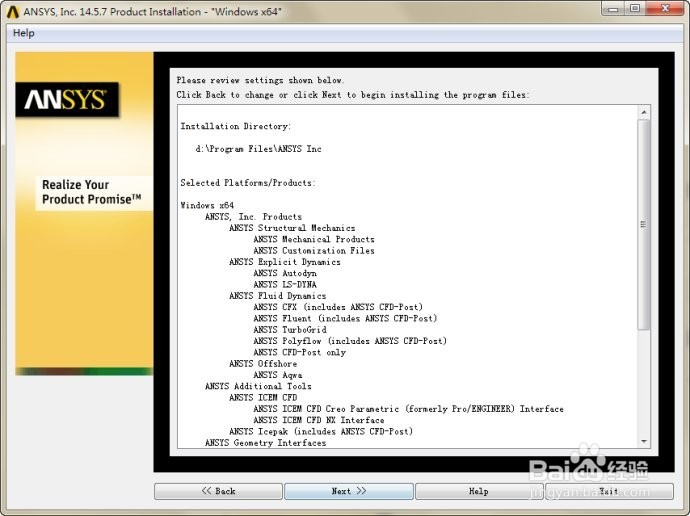The height and width of the screenshot is (516, 690).
Task: Go to previous step with Back button
Action: pyautogui.click(x=218, y=491)
